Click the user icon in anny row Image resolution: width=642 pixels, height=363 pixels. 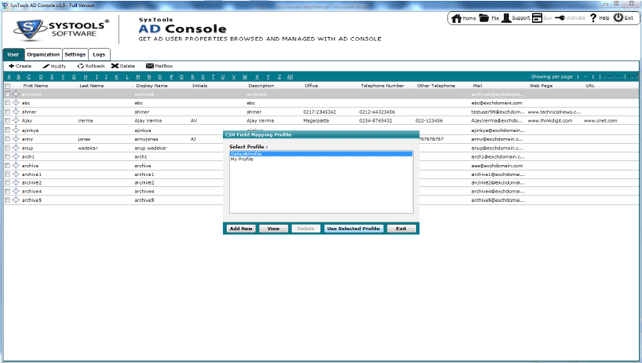16,139
